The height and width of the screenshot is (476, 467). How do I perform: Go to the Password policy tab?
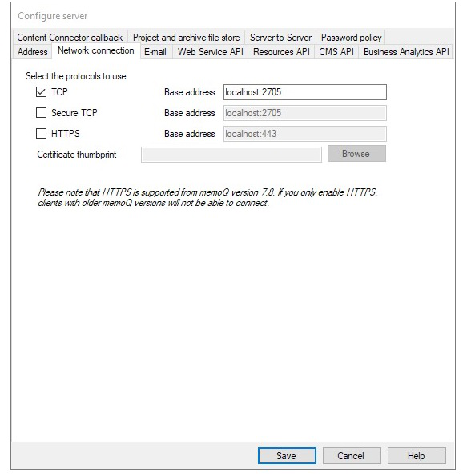351,38
